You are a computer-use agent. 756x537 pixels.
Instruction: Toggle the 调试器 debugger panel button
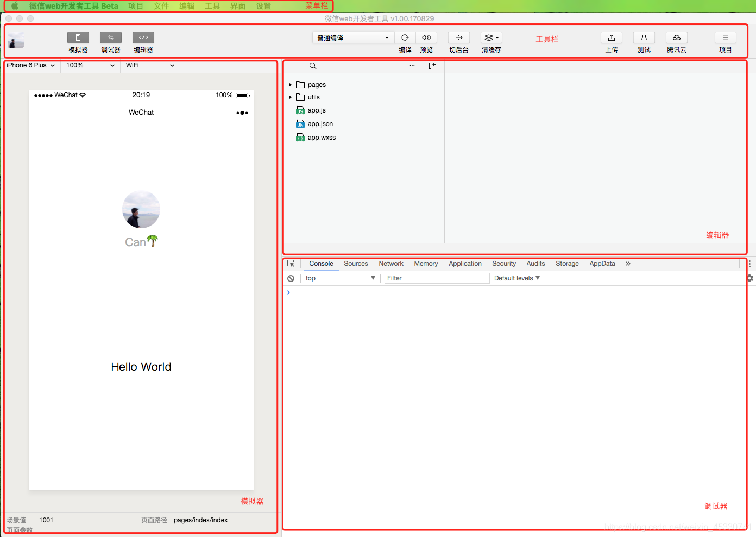110,38
